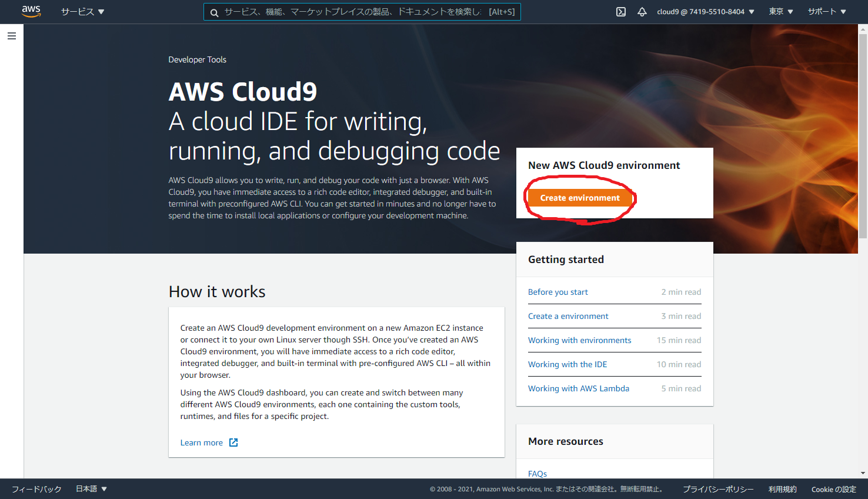Click the More resources heading
The width and height of the screenshot is (868, 499).
click(x=566, y=441)
